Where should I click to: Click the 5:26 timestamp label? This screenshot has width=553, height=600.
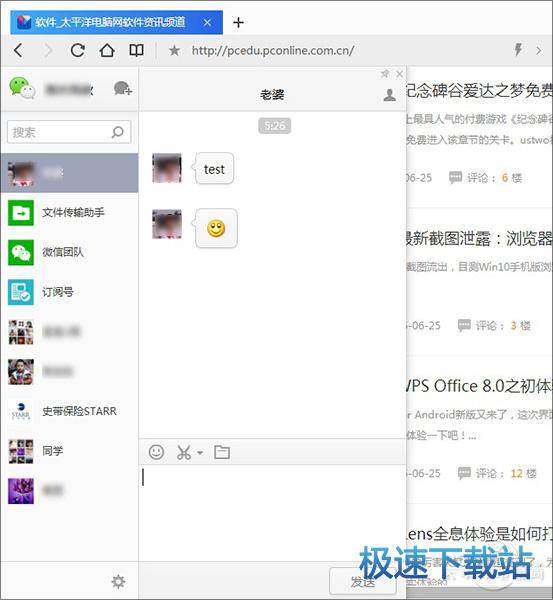274,126
